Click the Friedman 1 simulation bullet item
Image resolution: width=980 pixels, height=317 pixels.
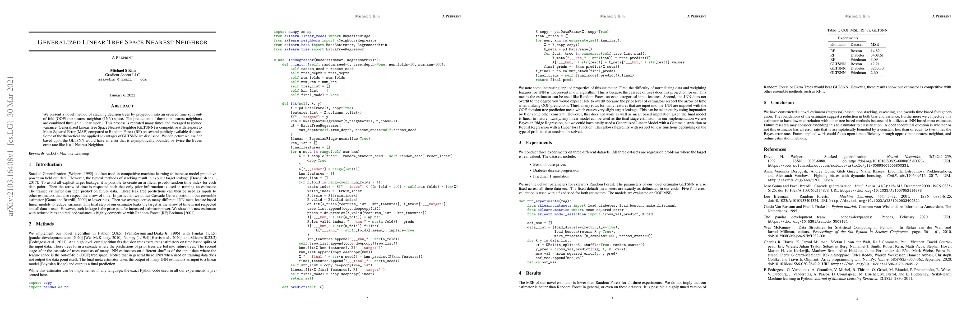(x=551, y=176)
